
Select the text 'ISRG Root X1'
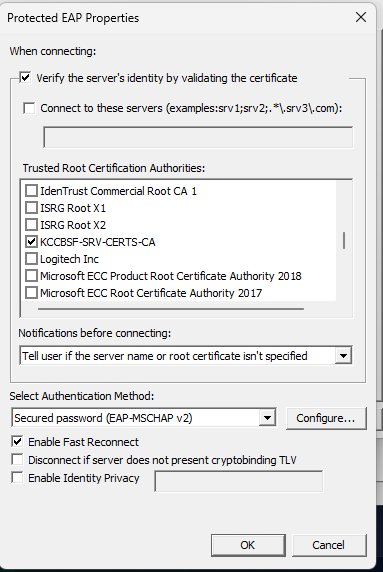(x=73, y=208)
